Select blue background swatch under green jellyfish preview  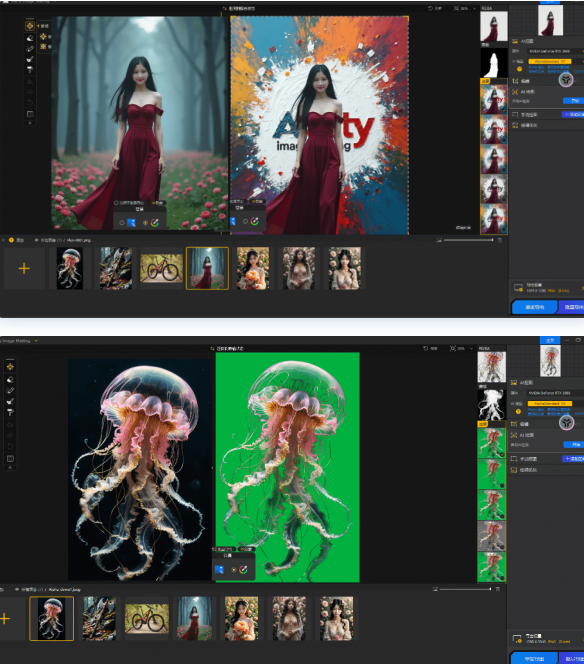[x=219, y=570]
